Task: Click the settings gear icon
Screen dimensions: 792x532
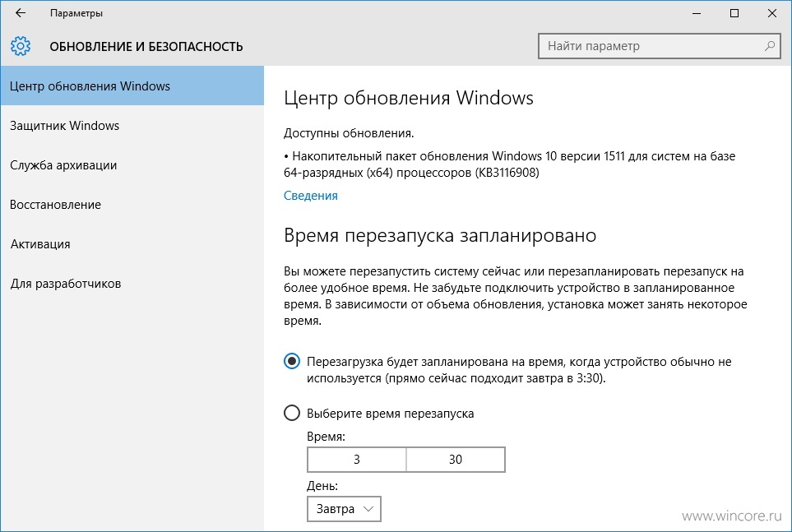Action: (21, 46)
